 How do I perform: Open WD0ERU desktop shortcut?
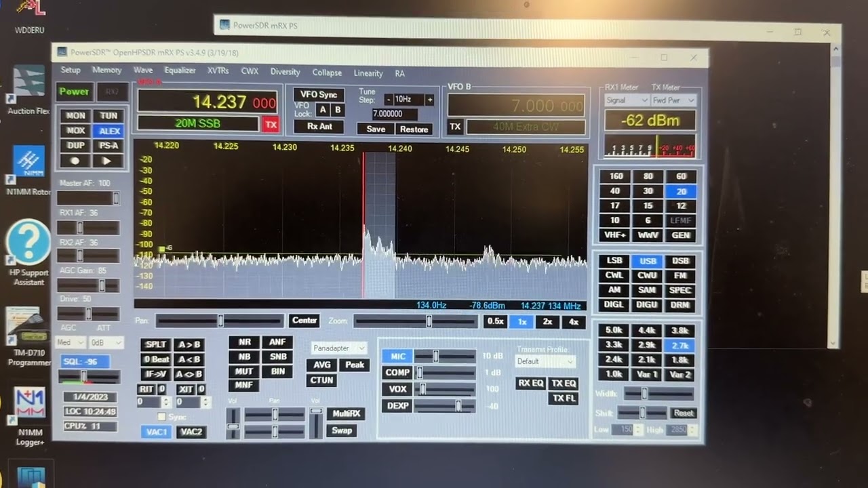(28, 15)
